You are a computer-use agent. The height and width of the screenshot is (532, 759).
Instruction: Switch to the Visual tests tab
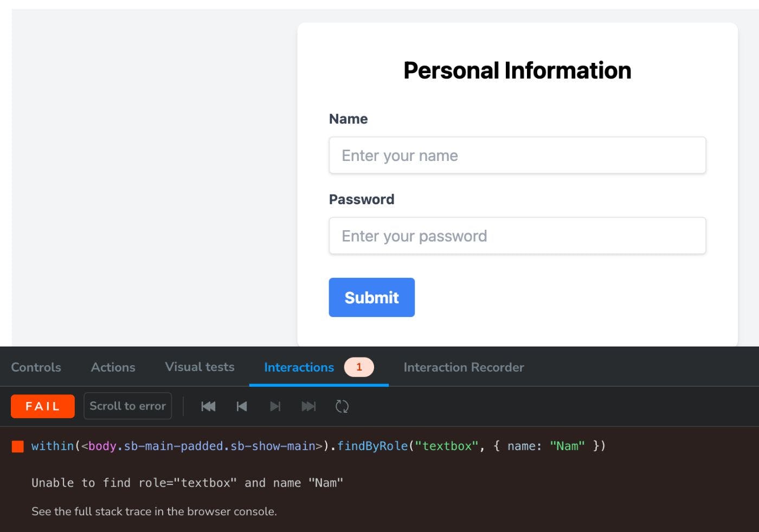coord(199,367)
